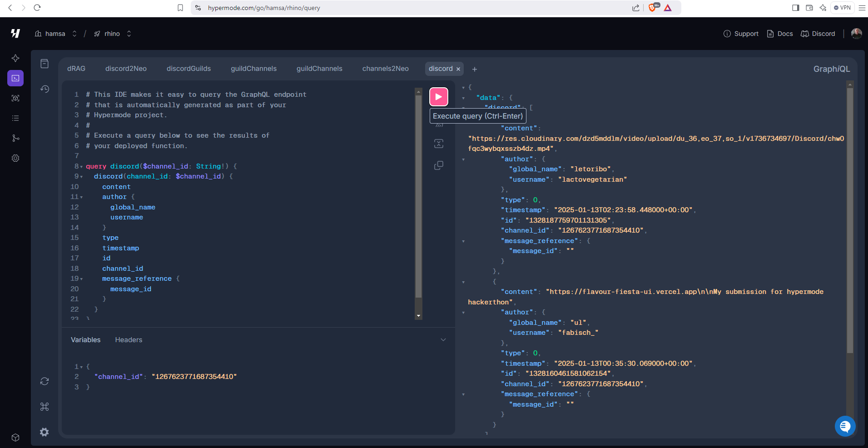Open the sparkle icon in the left sidebar
The image size is (868, 448).
pos(15,58)
